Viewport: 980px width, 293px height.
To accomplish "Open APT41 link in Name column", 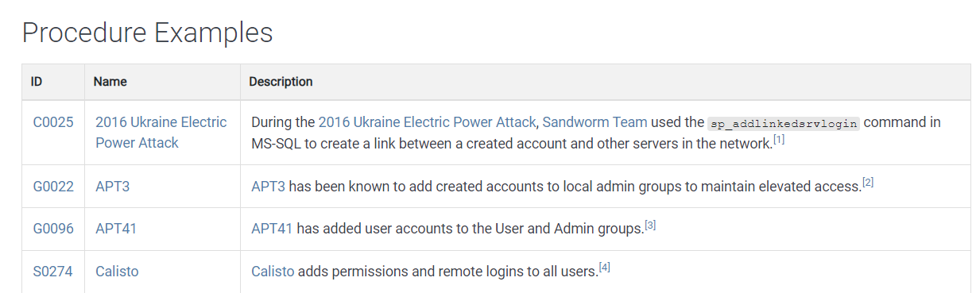I will coord(116,229).
